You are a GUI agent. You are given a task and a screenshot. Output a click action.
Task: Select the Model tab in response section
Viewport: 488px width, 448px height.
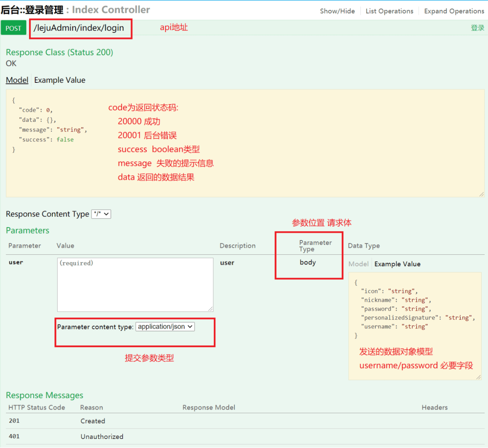(x=17, y=80)
